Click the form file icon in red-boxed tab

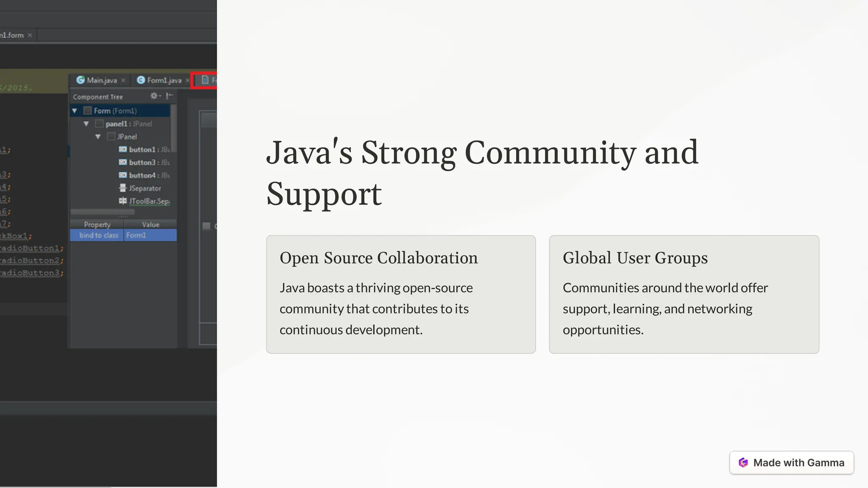click(x=205, y=80)
